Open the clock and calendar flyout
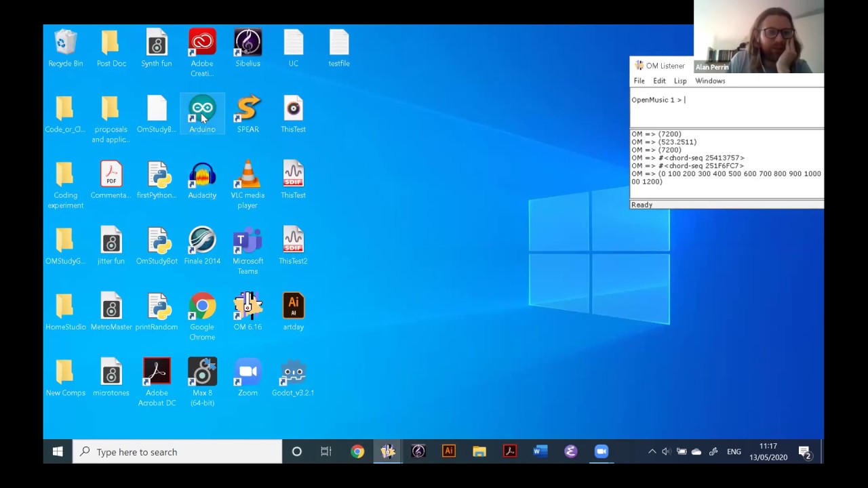The width and height of the screenshot is (868, 488). [768, 451]
